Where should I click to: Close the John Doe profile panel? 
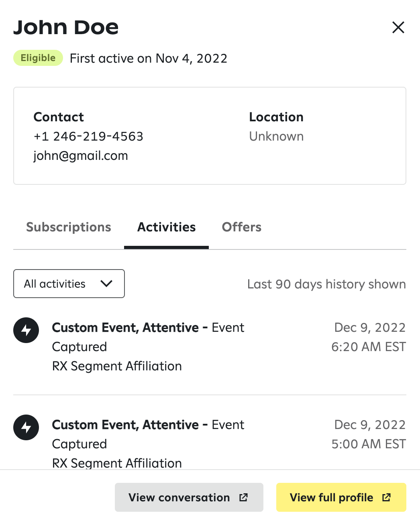[398, 27]
